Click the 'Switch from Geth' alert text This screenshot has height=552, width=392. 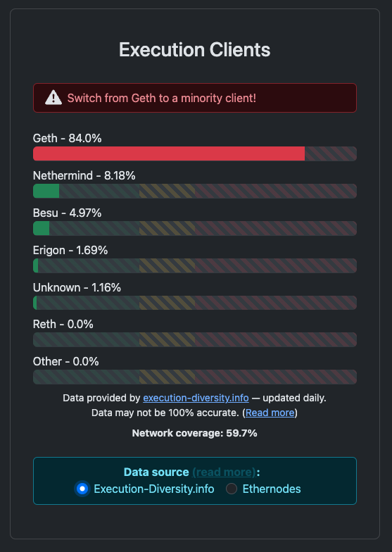point(162,98)
